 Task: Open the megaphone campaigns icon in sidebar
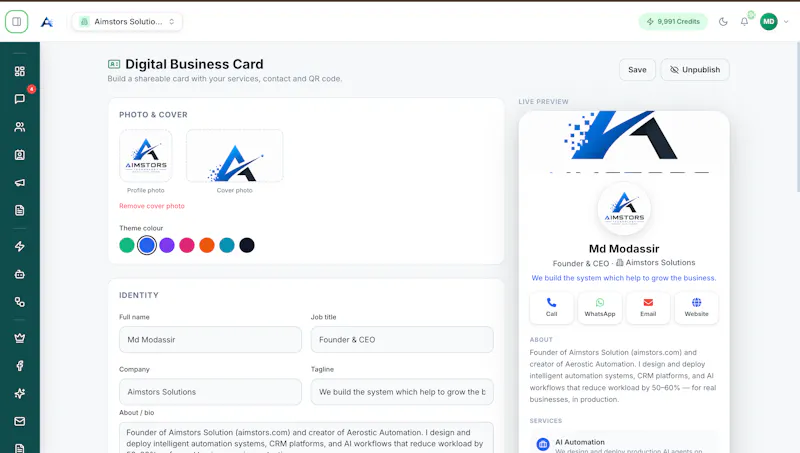click(19, 183)
